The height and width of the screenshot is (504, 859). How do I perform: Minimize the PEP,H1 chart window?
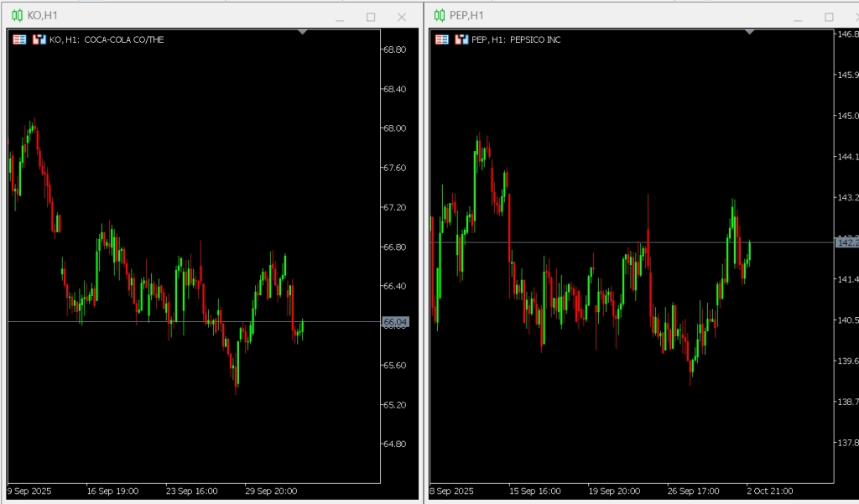click(x=798, y=17)
